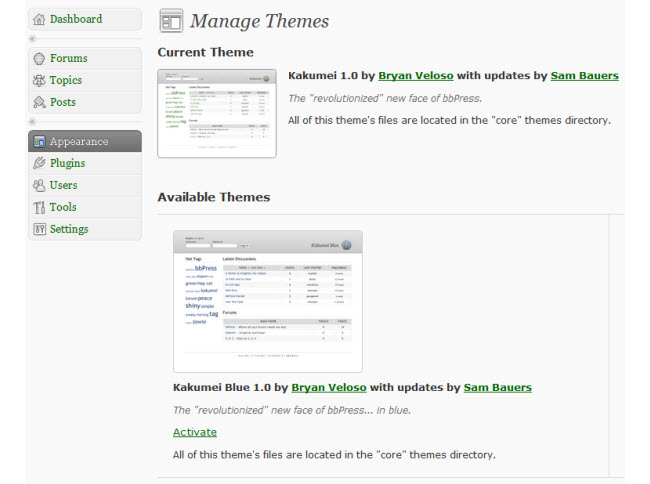Image resolution: width=650 pixels, height=484 pixels.
Task: Click the Dashboard home icon
Action: tap(39, 19)
